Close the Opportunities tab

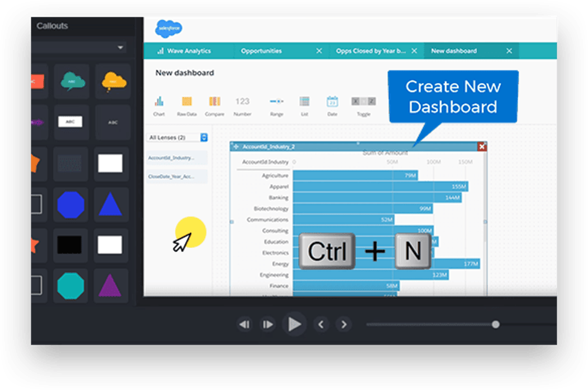click(x=319, y=51)
